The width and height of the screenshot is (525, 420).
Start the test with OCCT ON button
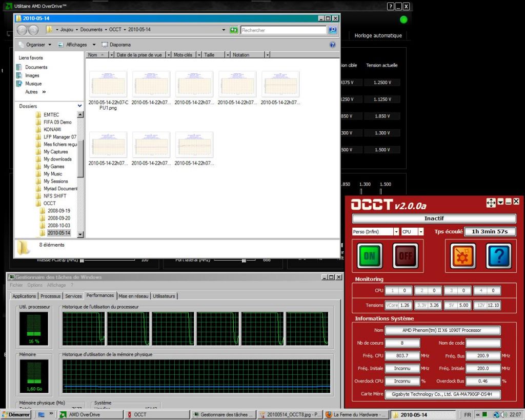click(370, 256)
